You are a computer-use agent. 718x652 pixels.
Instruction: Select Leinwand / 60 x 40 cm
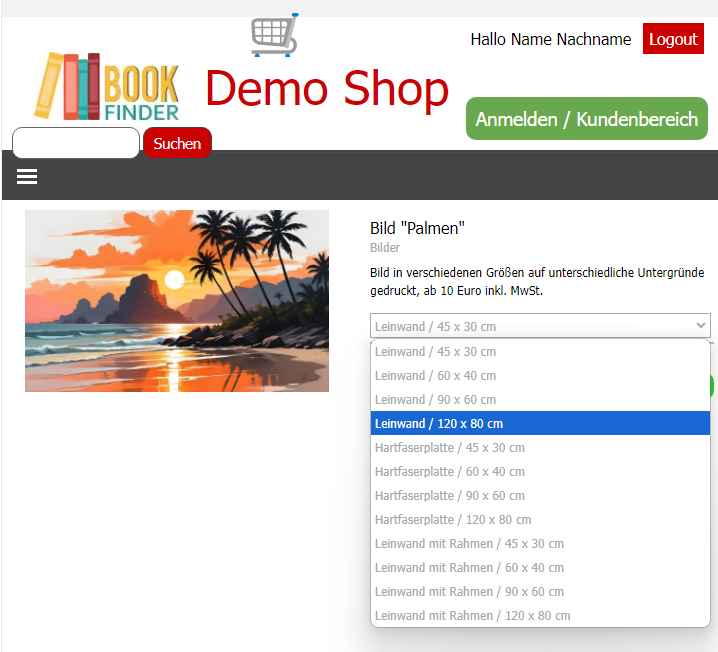(x=540, y=375)
